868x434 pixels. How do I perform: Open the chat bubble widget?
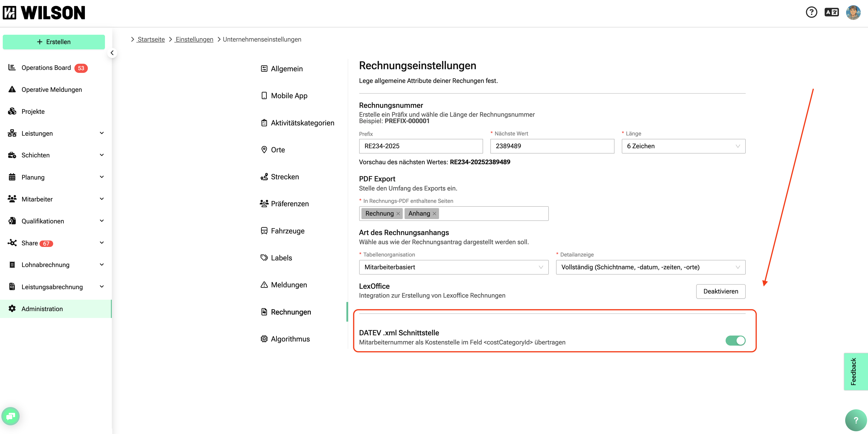(10, 416)
